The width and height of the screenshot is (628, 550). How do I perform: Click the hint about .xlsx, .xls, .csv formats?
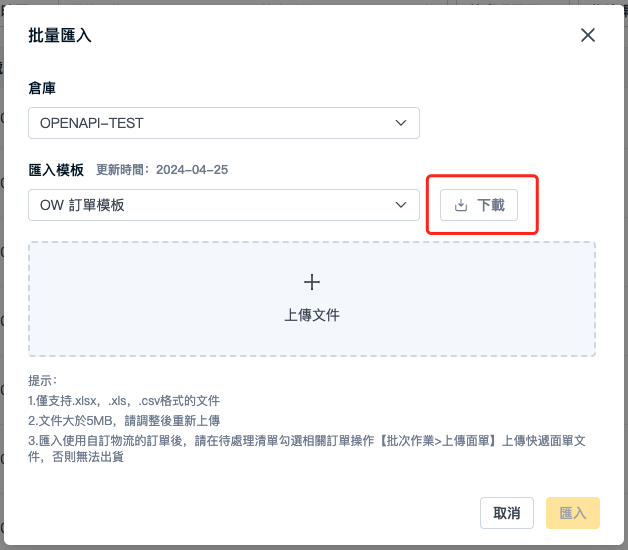click(124, 401)
